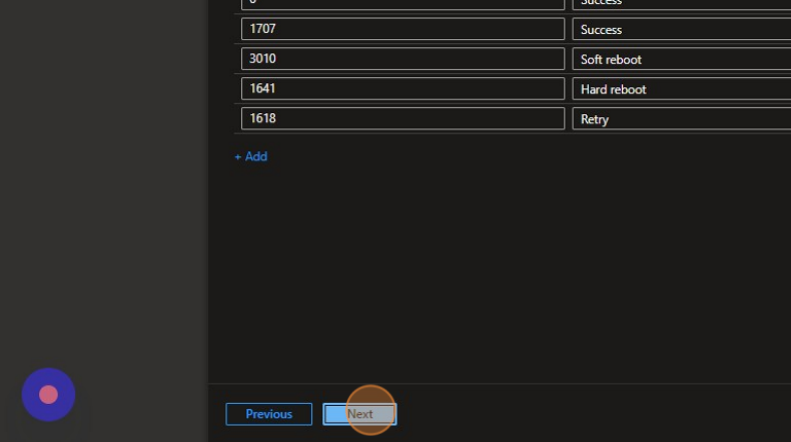The height and width of the screenshot is (442, 791).
Task: Change code type for return code 3010
Action: 680,59
